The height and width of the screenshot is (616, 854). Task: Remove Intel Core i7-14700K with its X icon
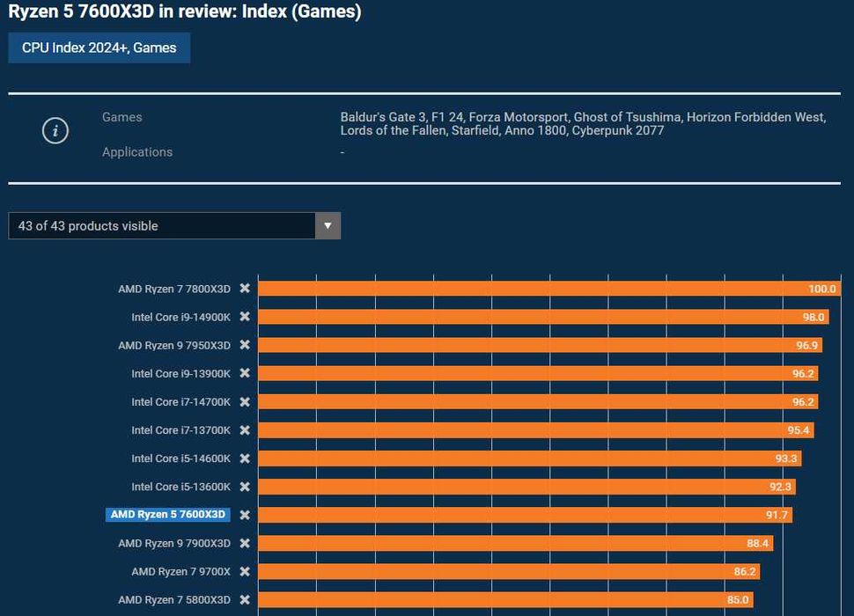point(245,401)
